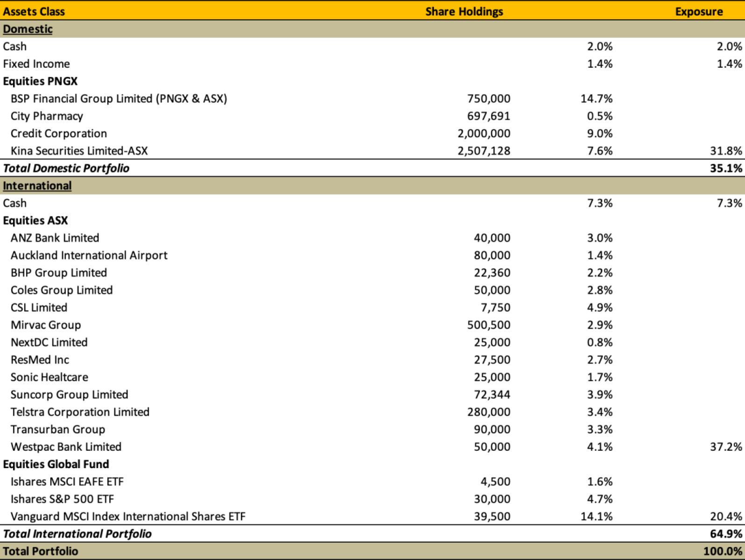Select the Equities ASX subheading
Screen dimensions: 745x560
[x=35, y=220]
